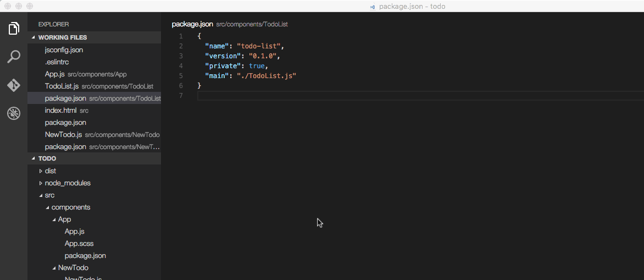Open the Explorer view icon
This screenshot has width=644, height=280.
click(14, 29)
